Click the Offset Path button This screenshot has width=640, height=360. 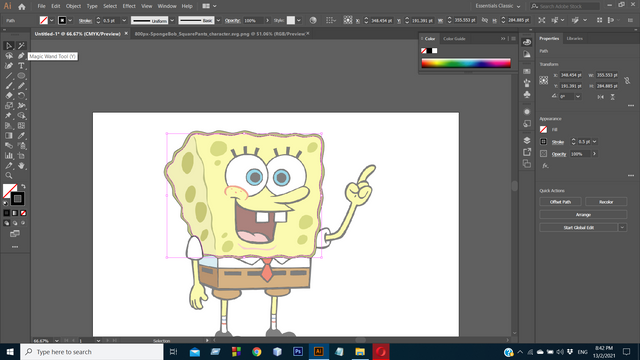[x=560, y=202]
